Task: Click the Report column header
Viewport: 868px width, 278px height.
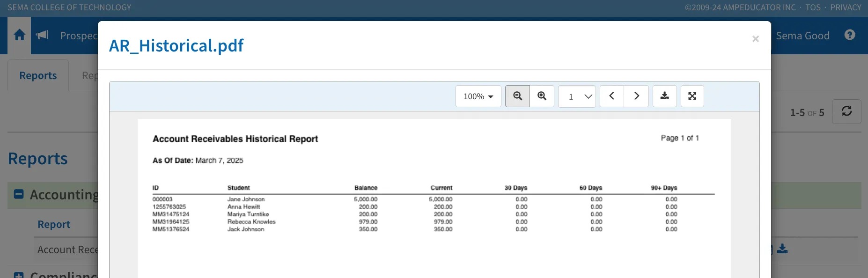Action: click(x=54, y=224)
